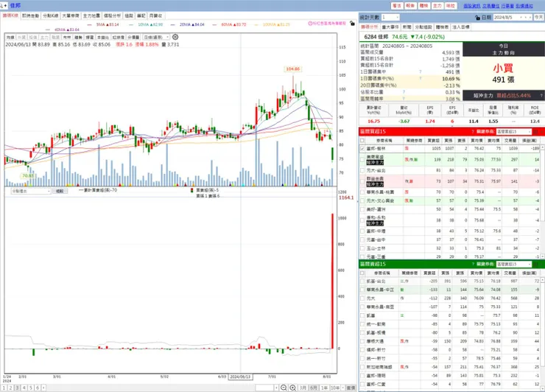Switch to the 月營收 tab
Image resolution: width=545 pixels, height=392 pixels.
point(155,16)
